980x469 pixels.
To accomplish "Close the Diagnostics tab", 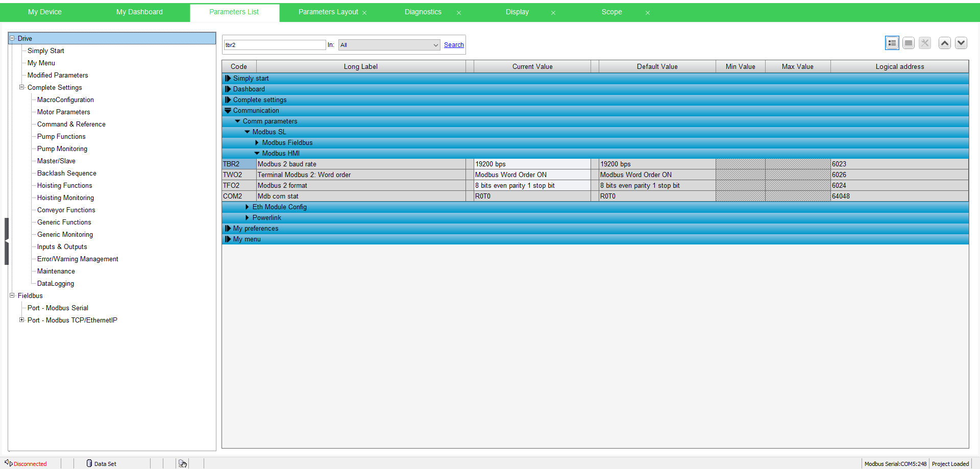I will pyautogui.click(x=459, y=13).
